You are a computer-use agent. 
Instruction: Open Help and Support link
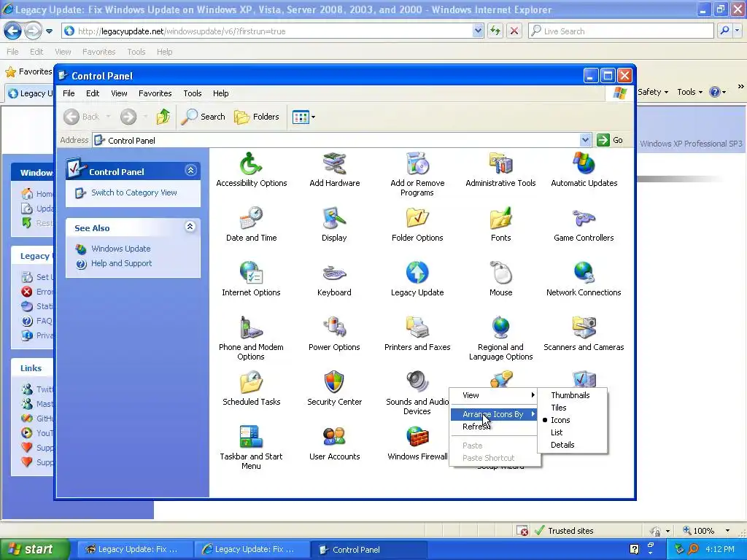coord(122,263)
